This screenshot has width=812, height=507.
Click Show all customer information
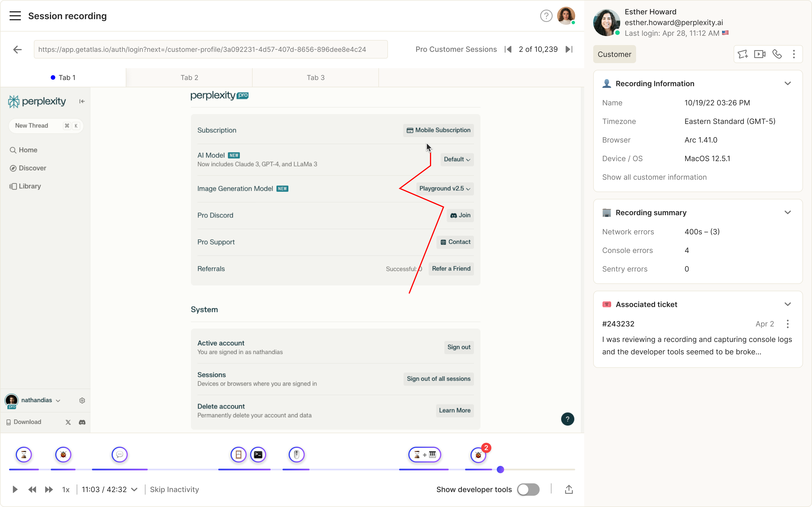654,177
